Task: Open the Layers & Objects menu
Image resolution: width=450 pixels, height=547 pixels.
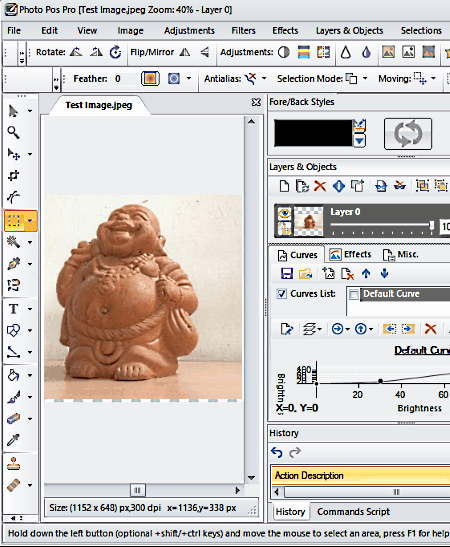Action: click(350, 31)
